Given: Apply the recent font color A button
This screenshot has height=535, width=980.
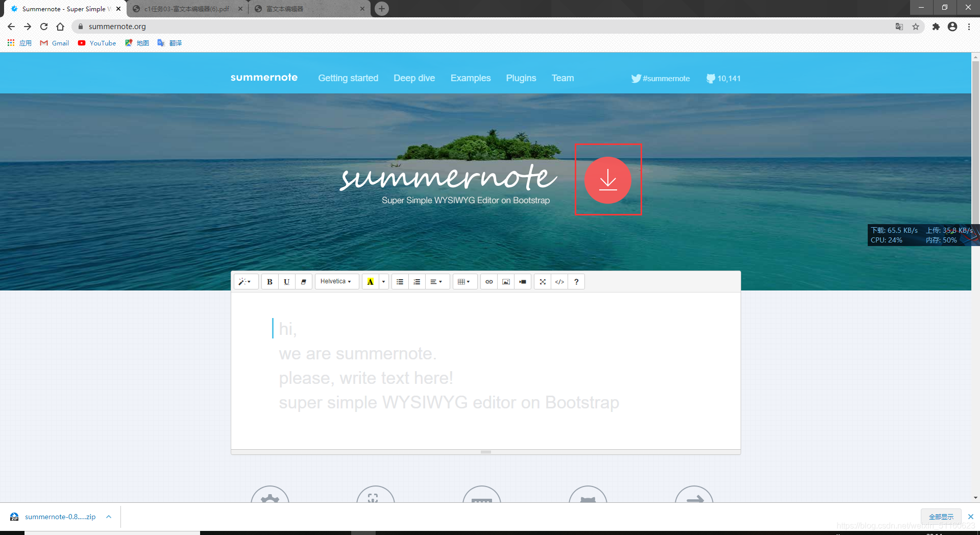Looking at the screenshot, I should pyautogui.click(x=370, y=282).
